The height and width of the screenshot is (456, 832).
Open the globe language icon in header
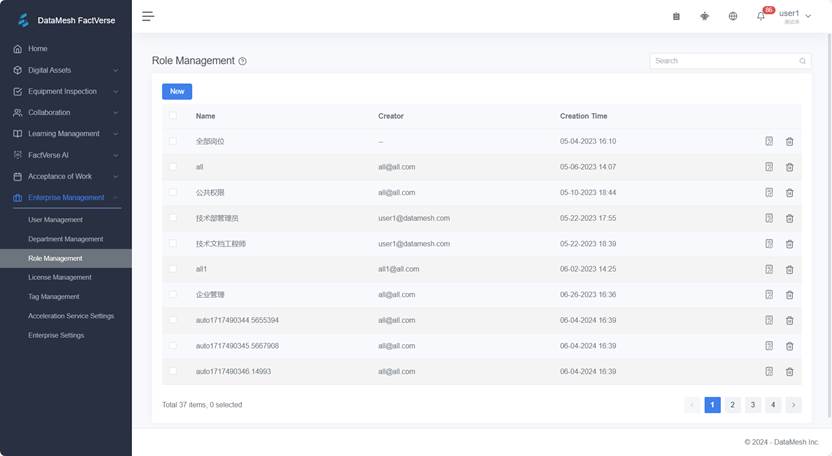[x=733, y=16]
